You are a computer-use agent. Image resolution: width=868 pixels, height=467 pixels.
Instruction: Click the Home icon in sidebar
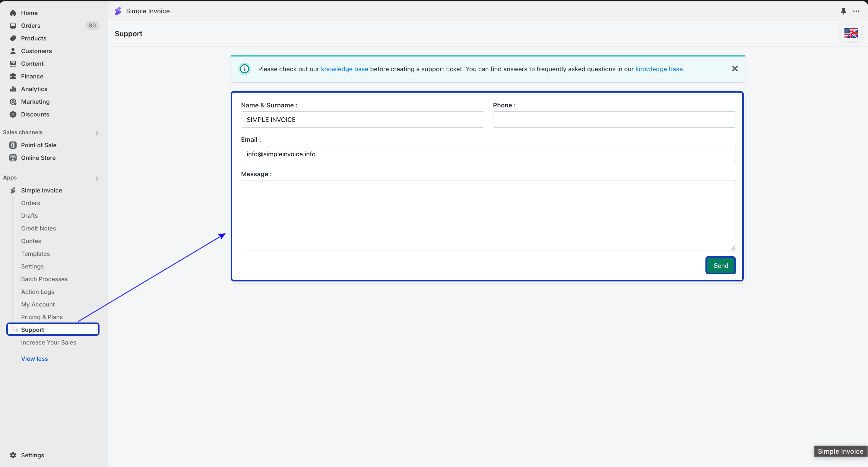click(13, 13)
